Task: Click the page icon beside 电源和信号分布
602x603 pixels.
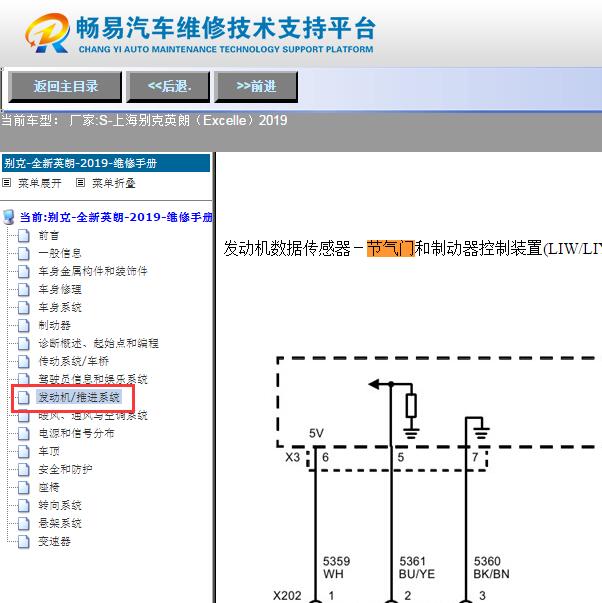Action: pos(23,434)
